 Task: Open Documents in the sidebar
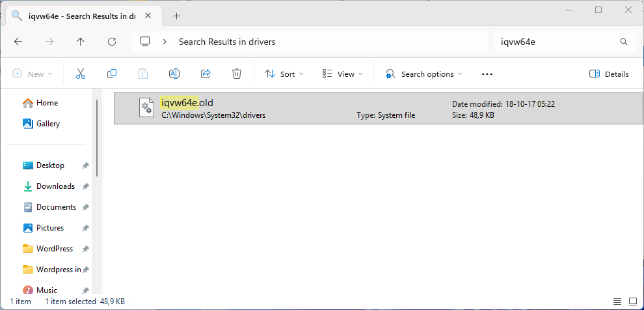[56, 207]
